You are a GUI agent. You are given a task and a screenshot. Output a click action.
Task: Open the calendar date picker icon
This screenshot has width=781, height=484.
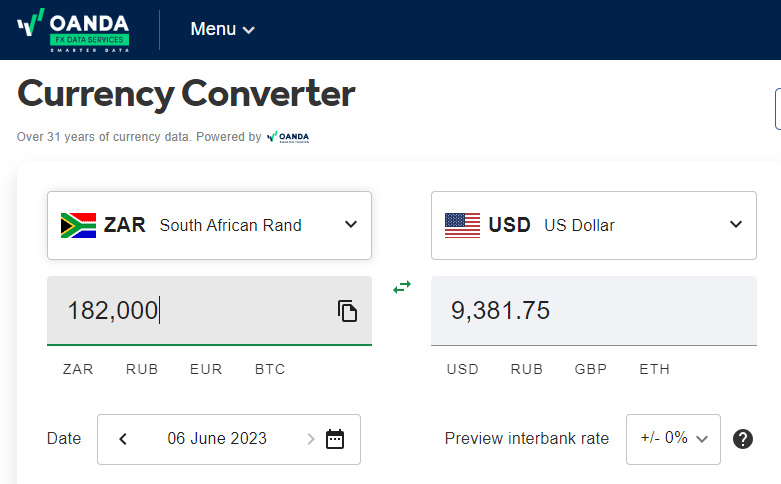335,439
